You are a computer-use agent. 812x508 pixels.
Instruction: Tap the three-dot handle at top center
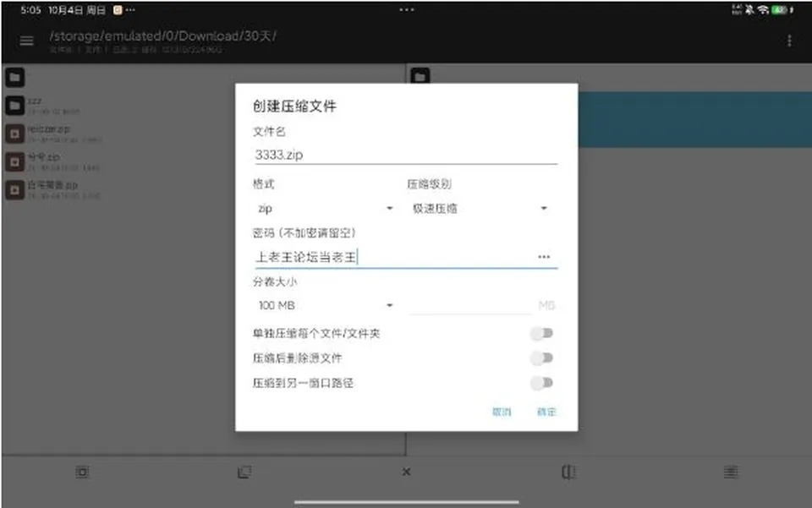407,9
